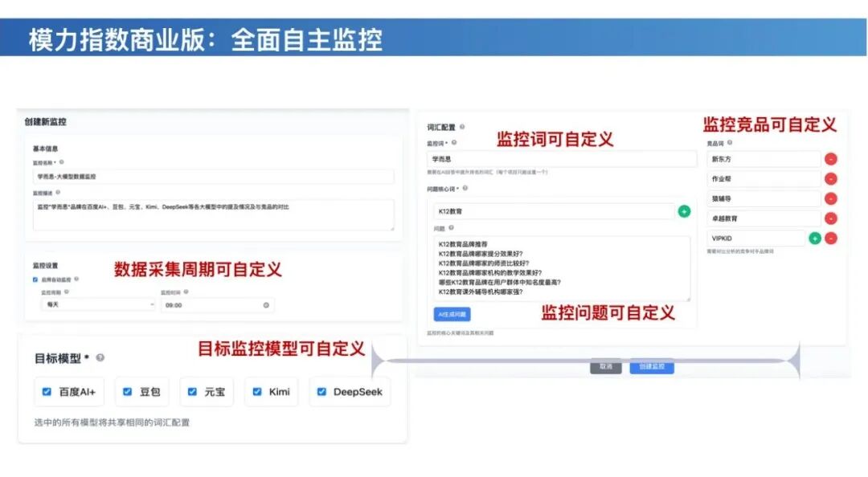Remove VIPKID with the red minus icon
Screen dimensions: 868x477
point(831,238)
